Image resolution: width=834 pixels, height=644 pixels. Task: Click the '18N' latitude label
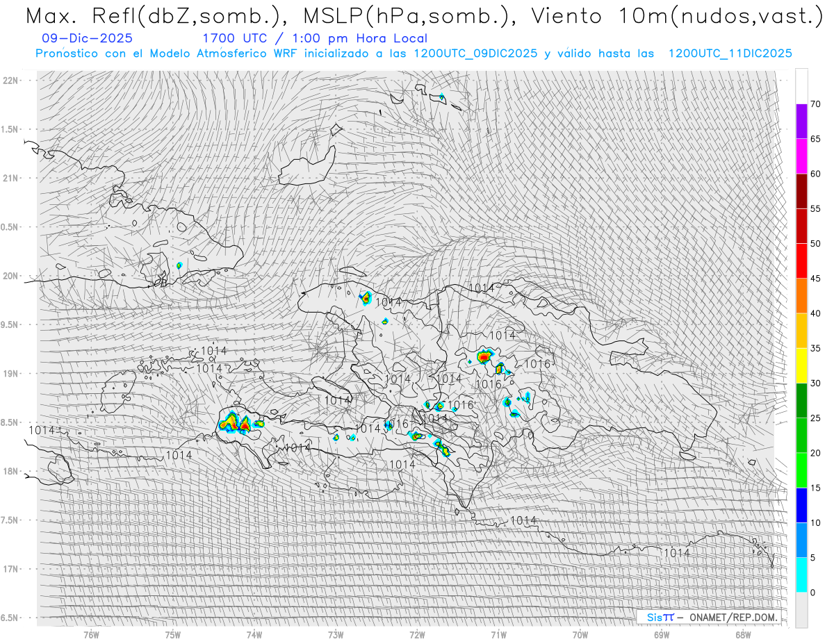[11, 471]
